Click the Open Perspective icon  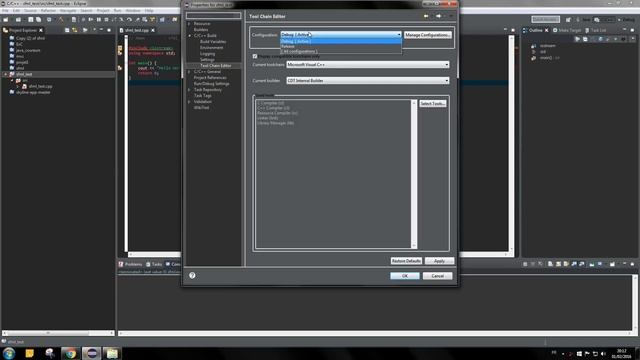[568, 19]
